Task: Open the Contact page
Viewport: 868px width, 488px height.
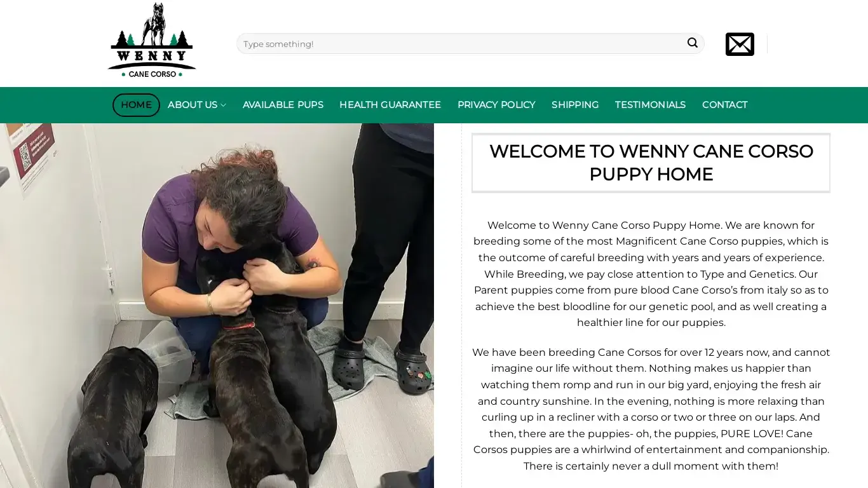Action: (724, 105)
